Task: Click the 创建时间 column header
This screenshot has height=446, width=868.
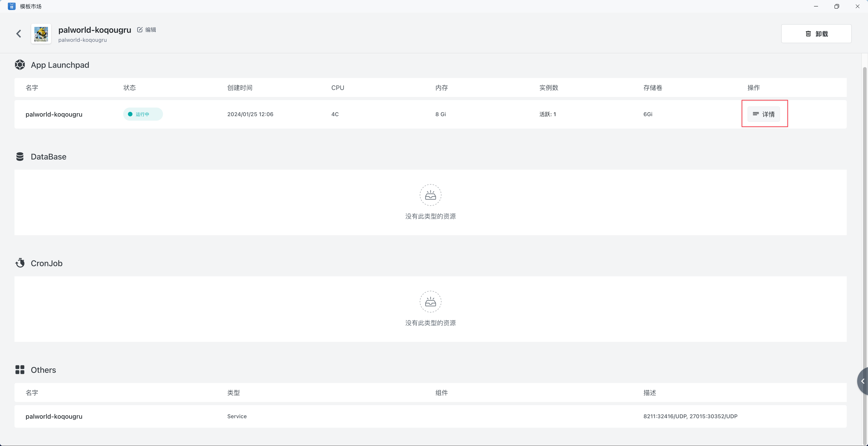Action: pos(240,88)
